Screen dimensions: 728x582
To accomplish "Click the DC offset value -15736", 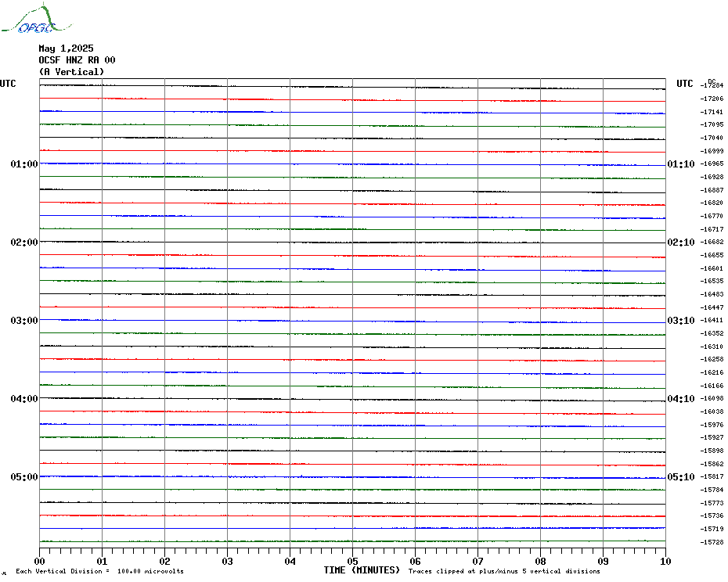I will (x=712, y=516).
